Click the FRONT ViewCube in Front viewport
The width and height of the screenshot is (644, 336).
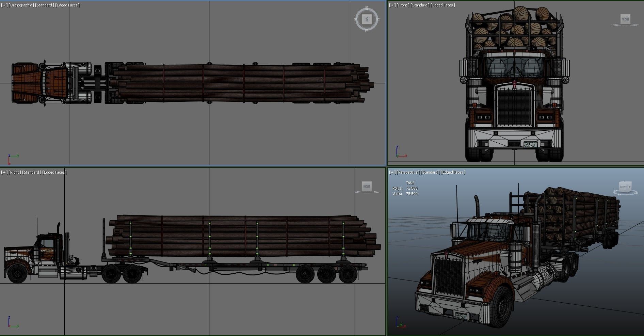tap(625, 19)
